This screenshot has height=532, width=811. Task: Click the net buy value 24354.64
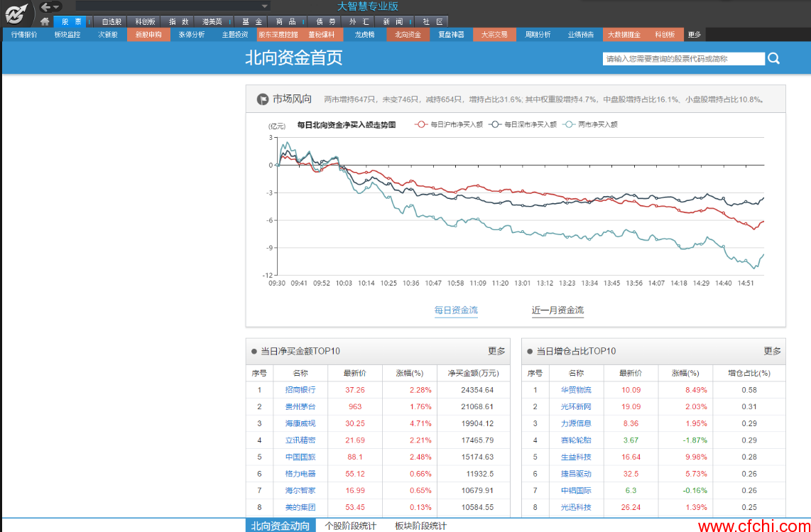477,390
